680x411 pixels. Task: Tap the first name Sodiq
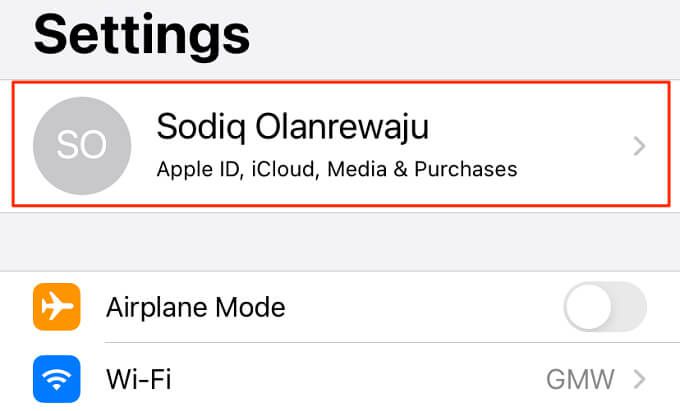[193, 128]
